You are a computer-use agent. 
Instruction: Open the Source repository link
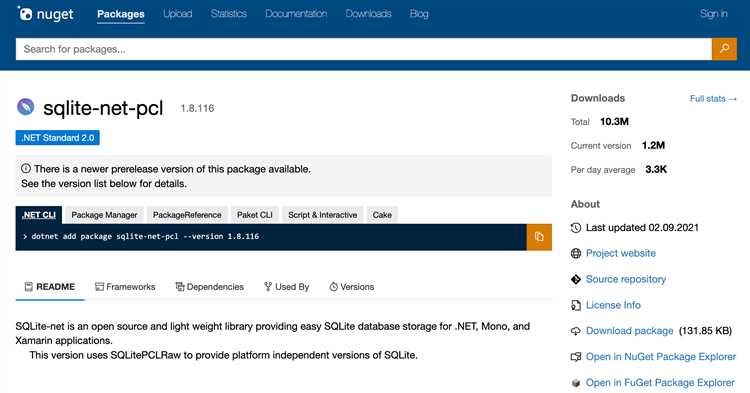click(x=626, y=279)
